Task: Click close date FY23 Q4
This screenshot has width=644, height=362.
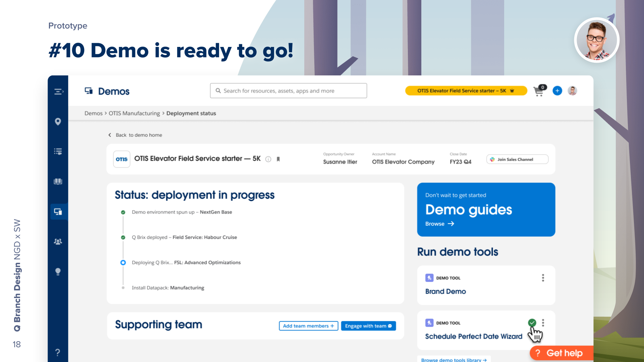Action: coord(461,162)
